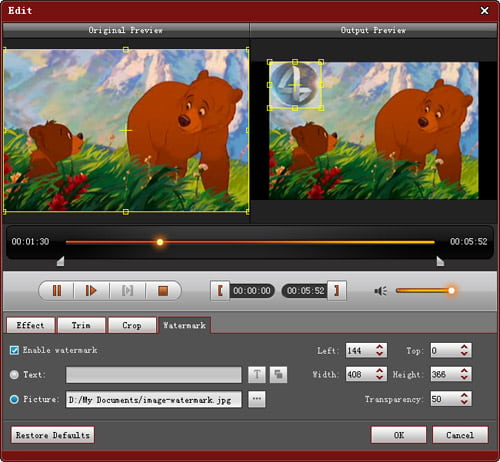Image resolution: width=500 pixels, height=462 pixels.
Task: Open the text font settings T icon
Action: [x=257, y=375]
